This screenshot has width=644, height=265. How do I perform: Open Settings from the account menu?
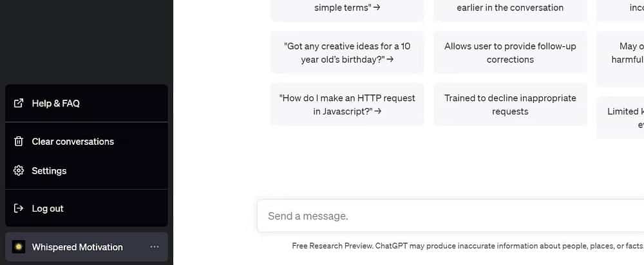pyautogui.click(x=86, y=170)
